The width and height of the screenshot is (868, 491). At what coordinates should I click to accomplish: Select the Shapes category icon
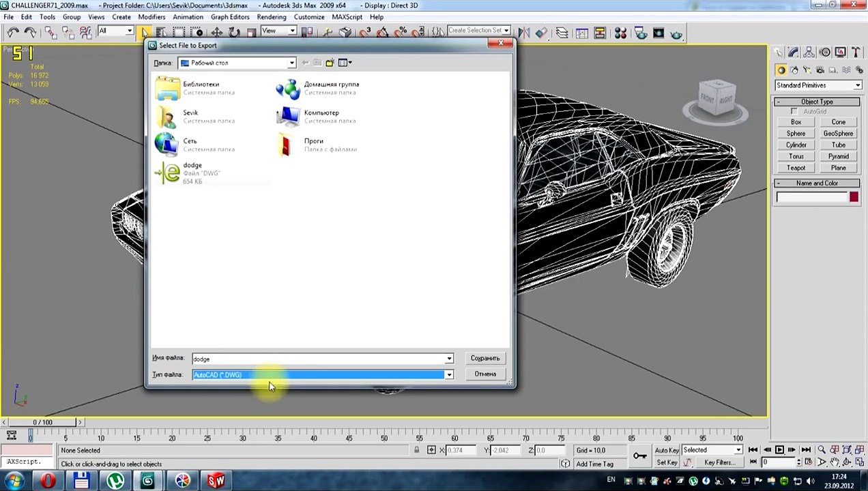coord(795,70)
